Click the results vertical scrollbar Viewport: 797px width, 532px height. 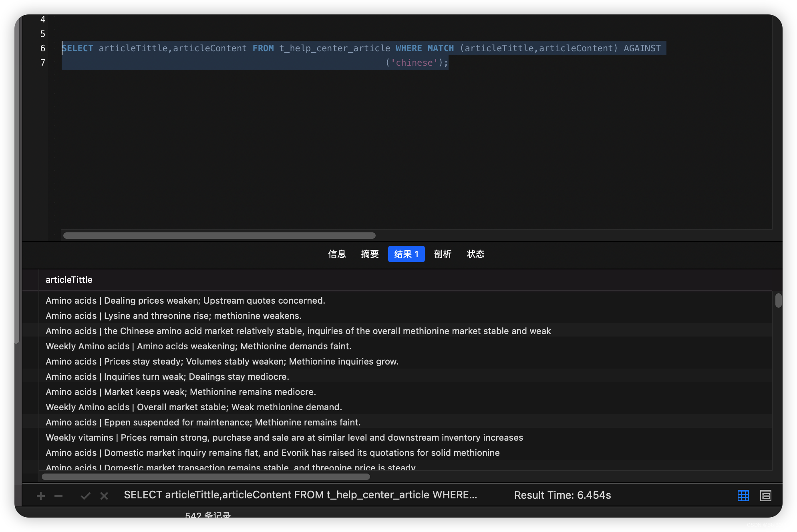coord(779,300)
